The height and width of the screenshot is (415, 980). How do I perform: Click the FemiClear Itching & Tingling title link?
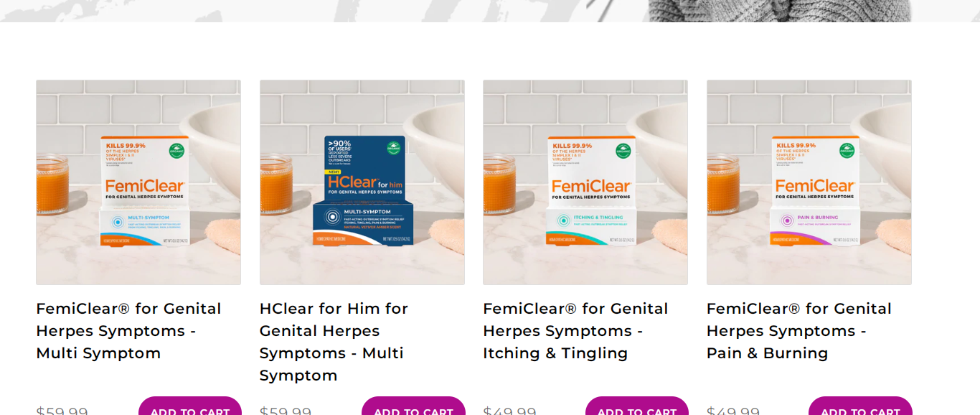575,331
